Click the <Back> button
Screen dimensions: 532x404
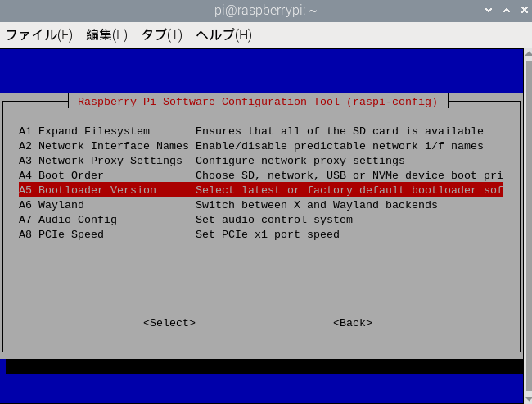coord(353,323)
